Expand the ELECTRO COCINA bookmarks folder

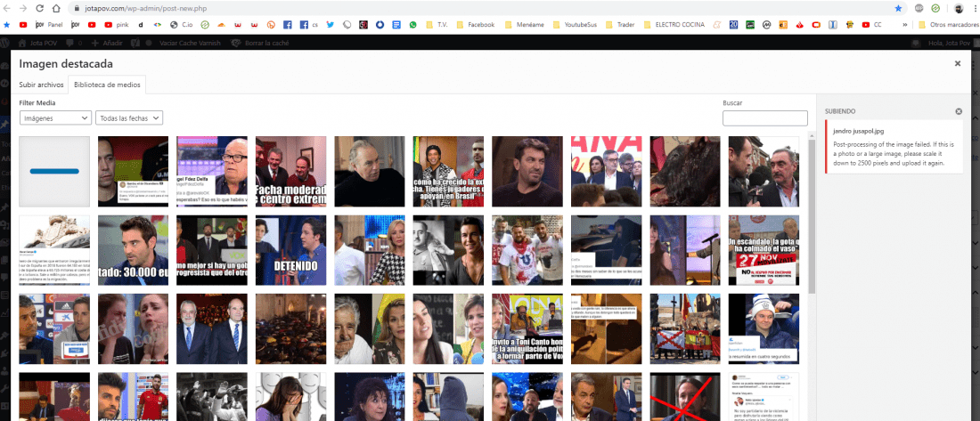[x=674, y=25]
